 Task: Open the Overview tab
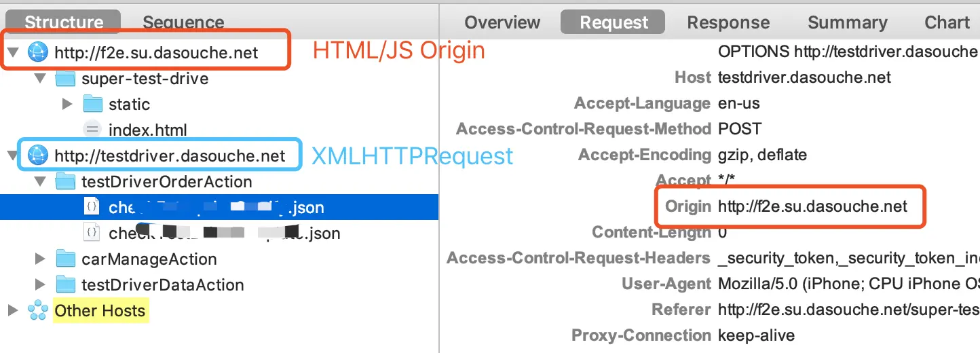(x=502, y=22)
